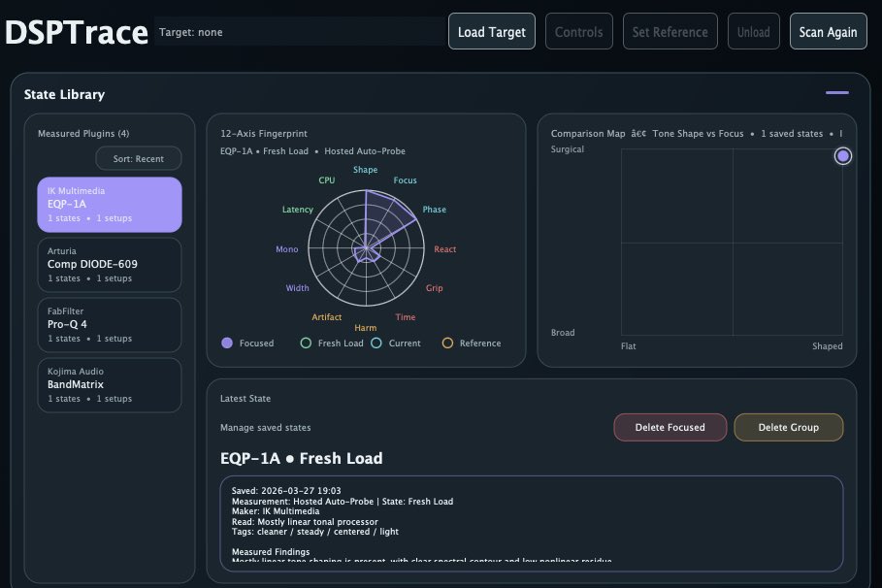Click the radar fingerprint chart center
This screenshot has width=882, height=588.
366,248
